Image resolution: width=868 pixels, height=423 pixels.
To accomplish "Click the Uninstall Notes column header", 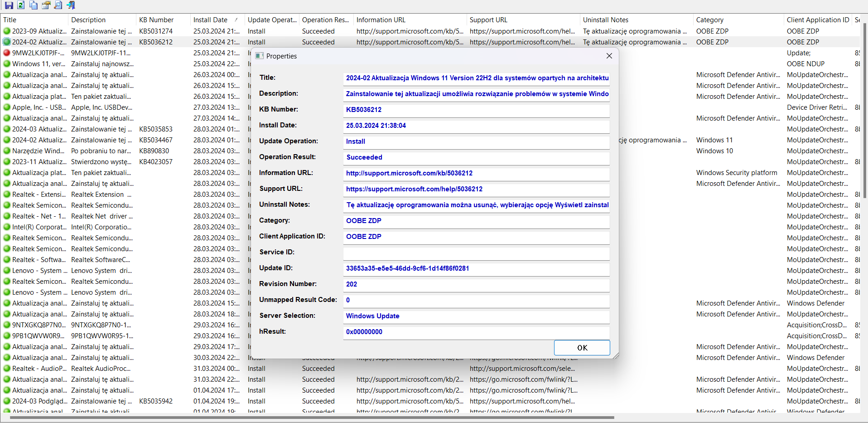I will coord(637,20).
